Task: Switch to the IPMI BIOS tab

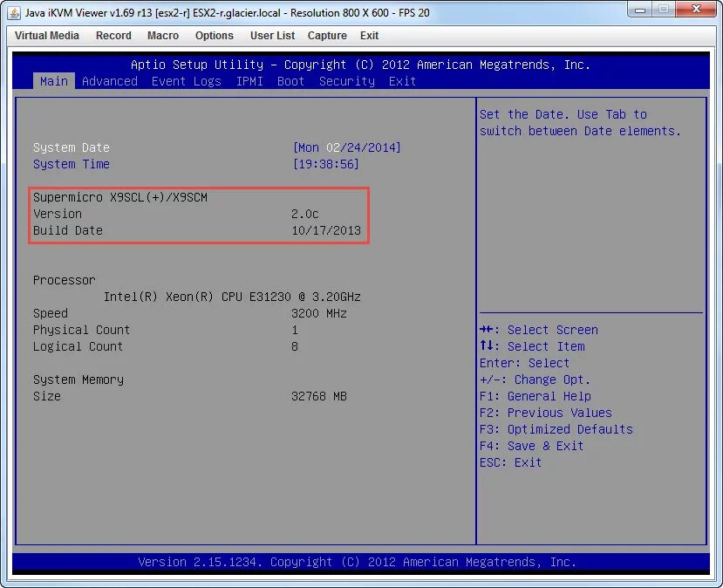Action: [x=249, y=81]
